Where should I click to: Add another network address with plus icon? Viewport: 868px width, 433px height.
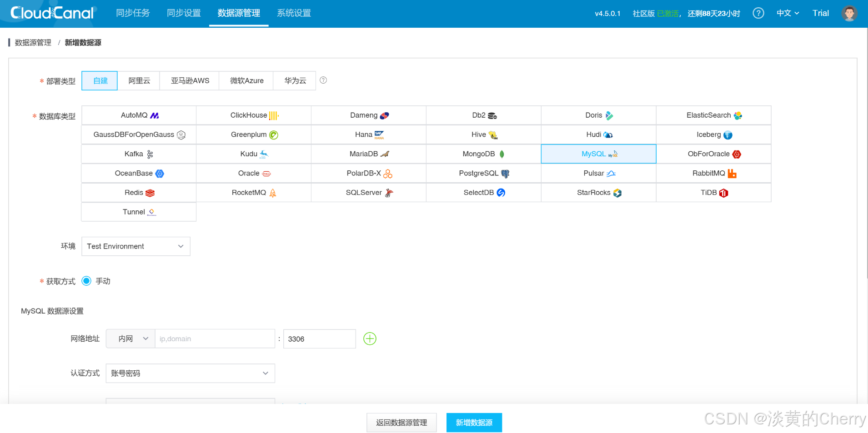pyautogui.click(x=370, y=339)
